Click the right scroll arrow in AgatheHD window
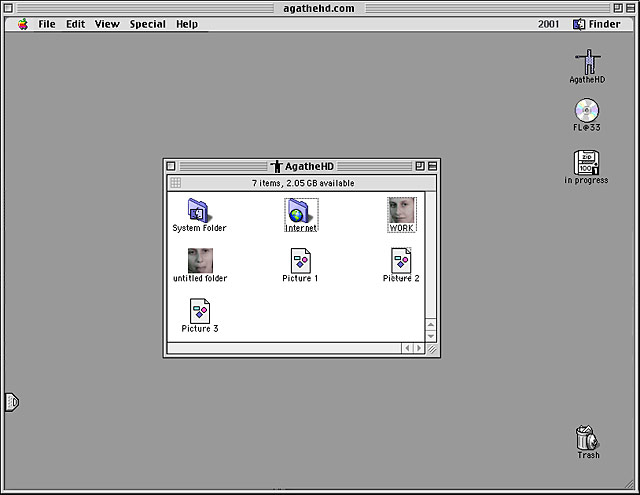 click(418, 348)
